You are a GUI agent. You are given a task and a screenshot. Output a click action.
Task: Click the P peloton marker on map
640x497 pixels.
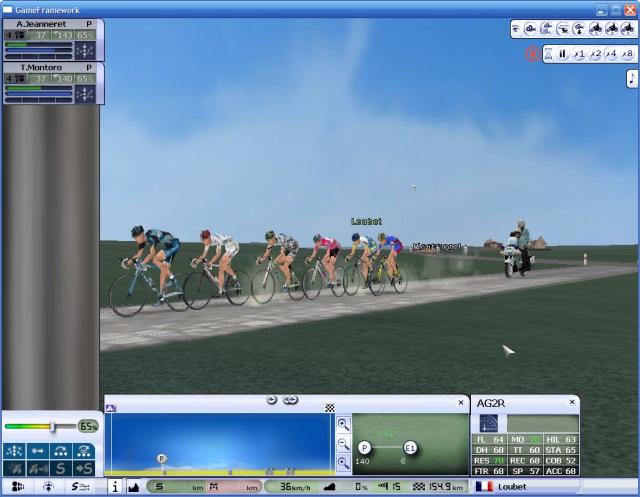[365, 447]
